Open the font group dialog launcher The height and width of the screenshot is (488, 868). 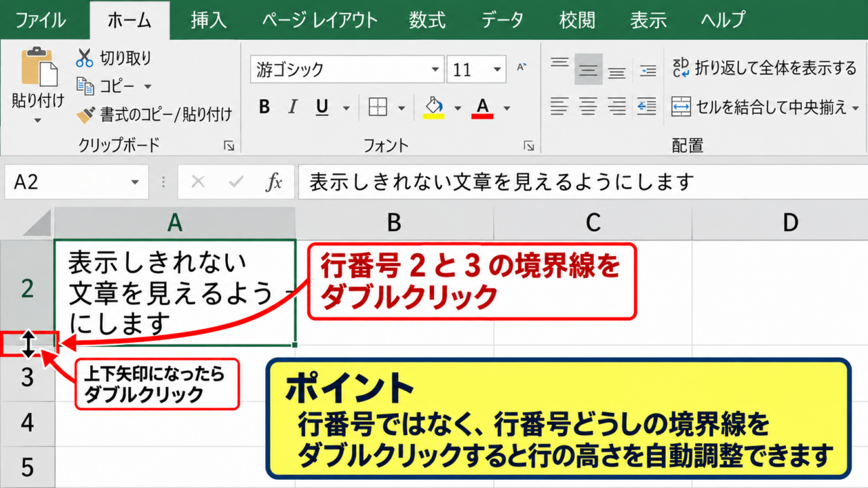pyautogui.click(x=528, y=145)
